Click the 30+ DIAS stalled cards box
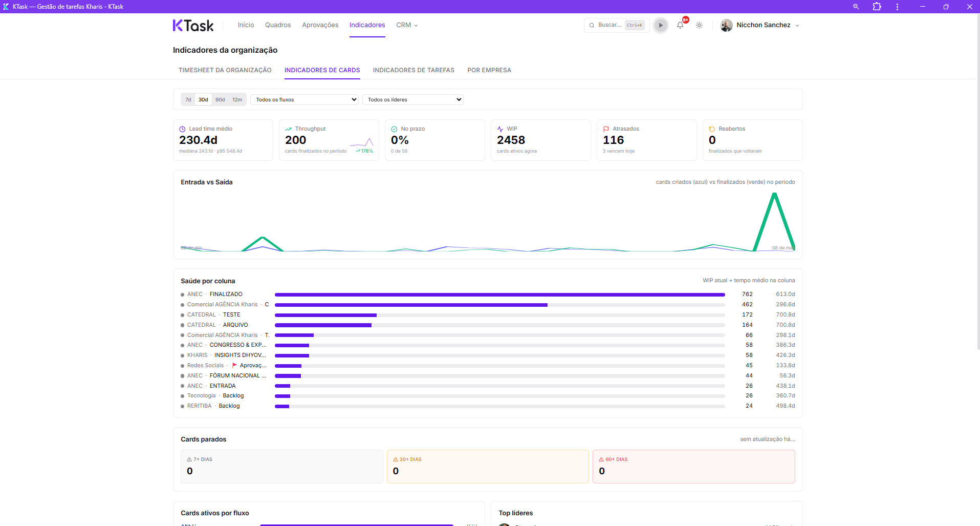 pyautogui.click(x=488, y=467)
